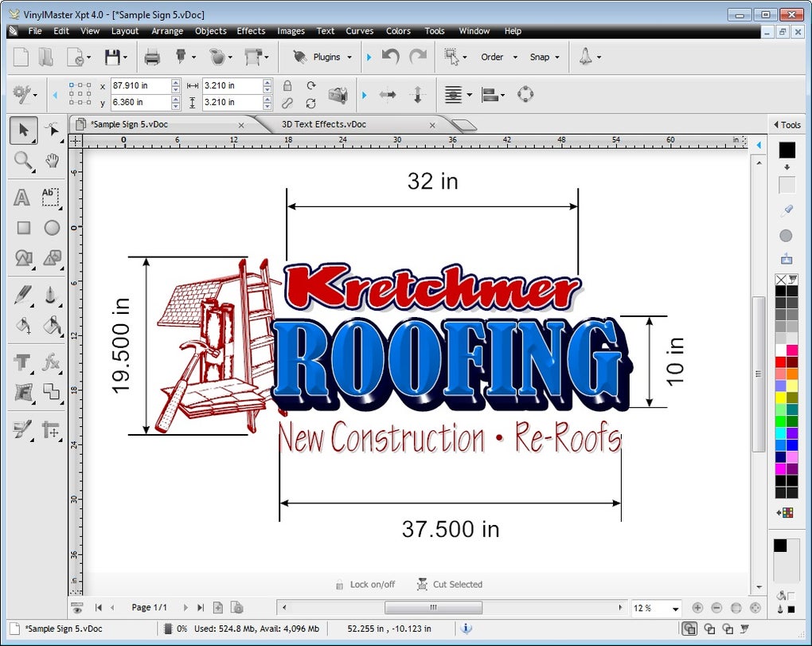This screenshot has height=646, width=812.
Task: Toggle the anchor point reference grid
Action: coord(80,94)
